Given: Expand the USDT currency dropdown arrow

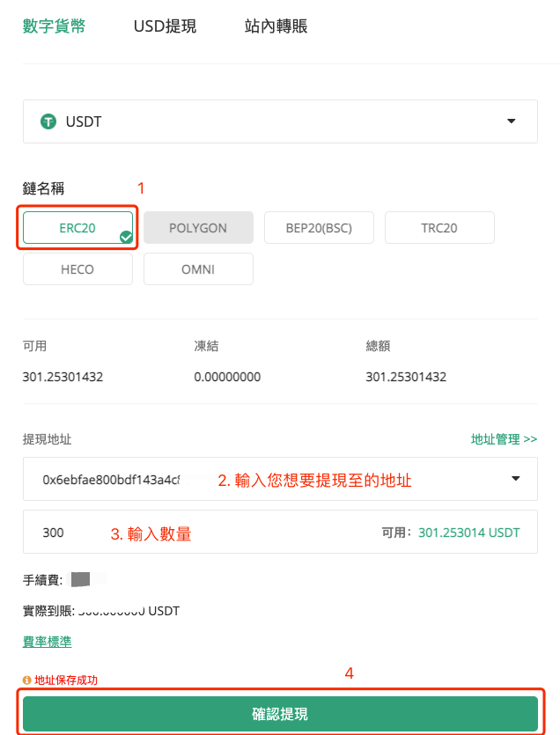Looking at the screenshot, I should point(512,121).
